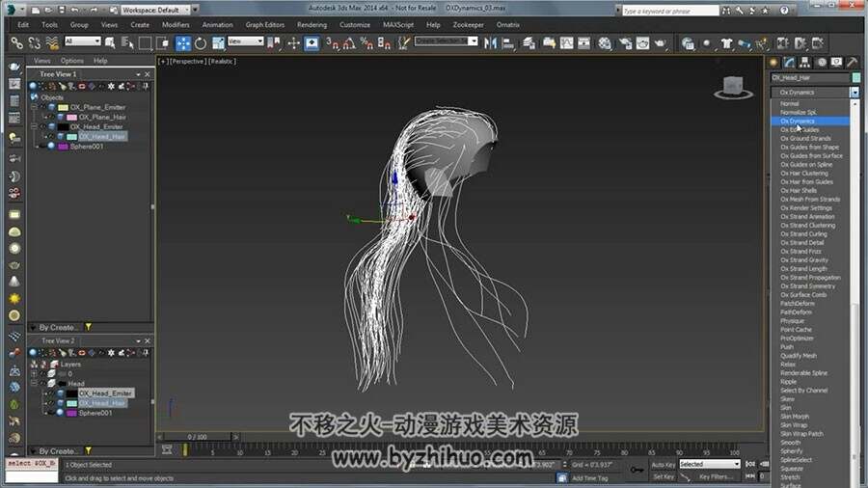Click the OX_Head_Hair object color swatch
The image size is (868, 488).
point(855,77)
